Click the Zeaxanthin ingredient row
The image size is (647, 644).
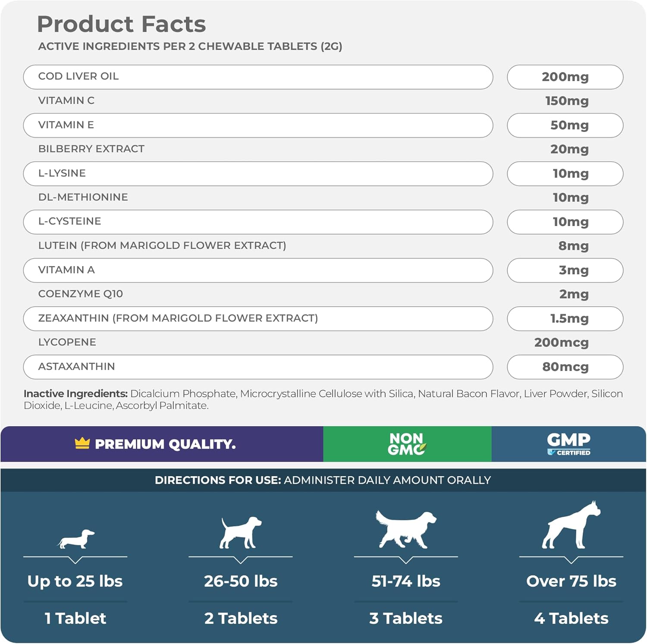pyautogui.click(x=258, y=318)
